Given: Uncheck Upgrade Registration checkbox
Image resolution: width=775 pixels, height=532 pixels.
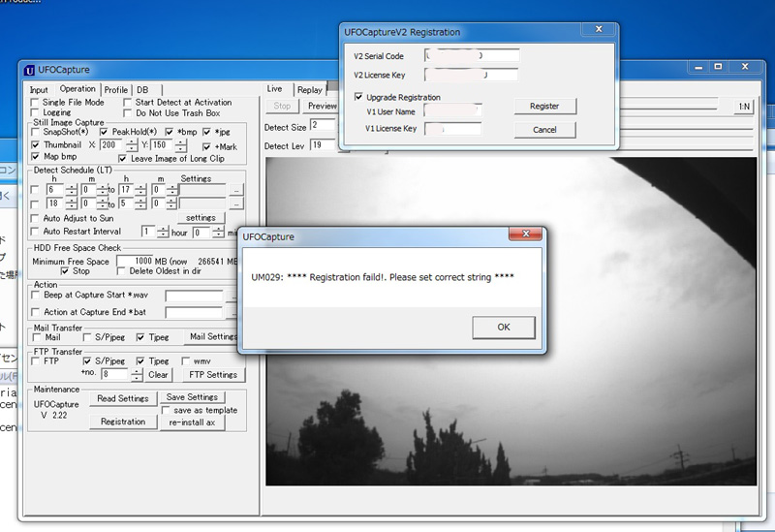Looking at the screenshot, I should tap(359, 97).
